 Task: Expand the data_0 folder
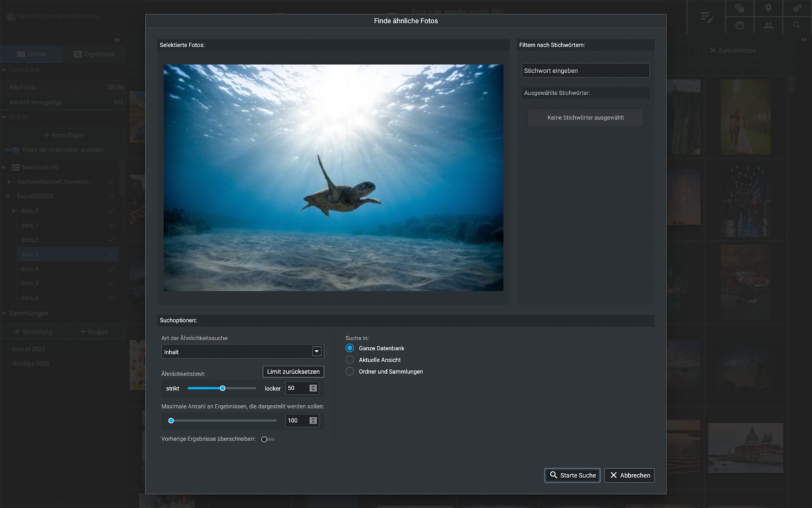[14, 211]
